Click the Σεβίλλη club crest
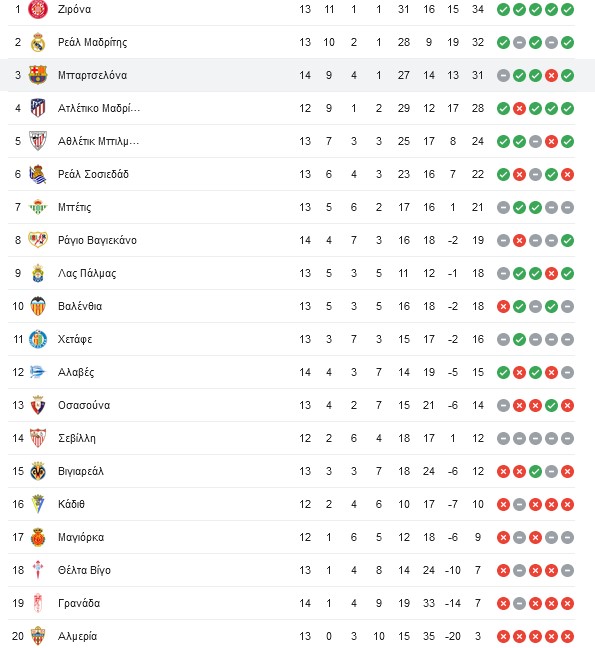This screenshot has width=595, height=648. (x=38, y=438)
